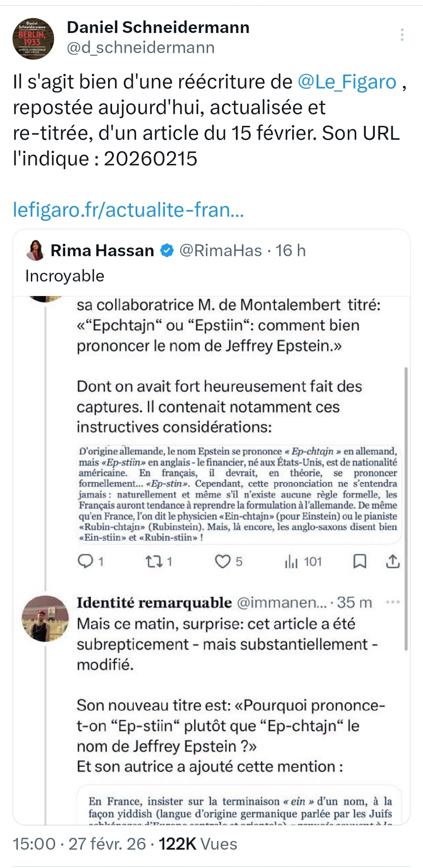Screen dimensions: 423x868
Task: Click the Daniel Schneidermann display name
Action: [158, 27]
